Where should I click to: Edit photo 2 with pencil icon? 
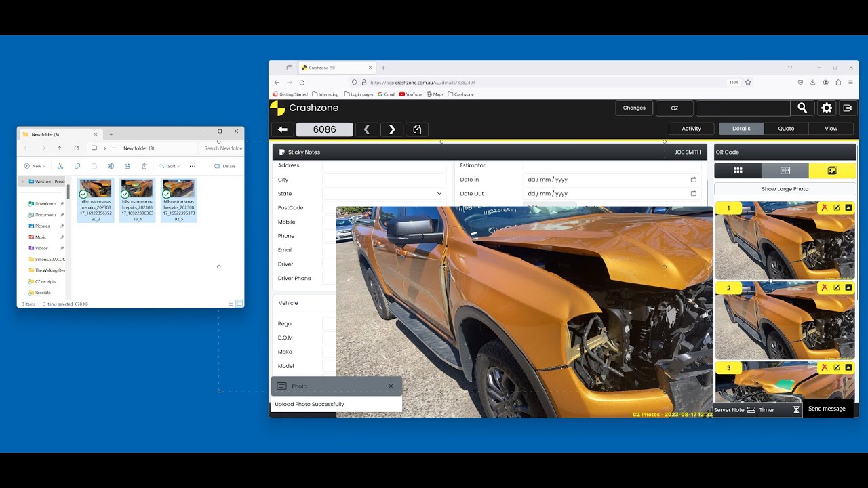click(836, 288)
